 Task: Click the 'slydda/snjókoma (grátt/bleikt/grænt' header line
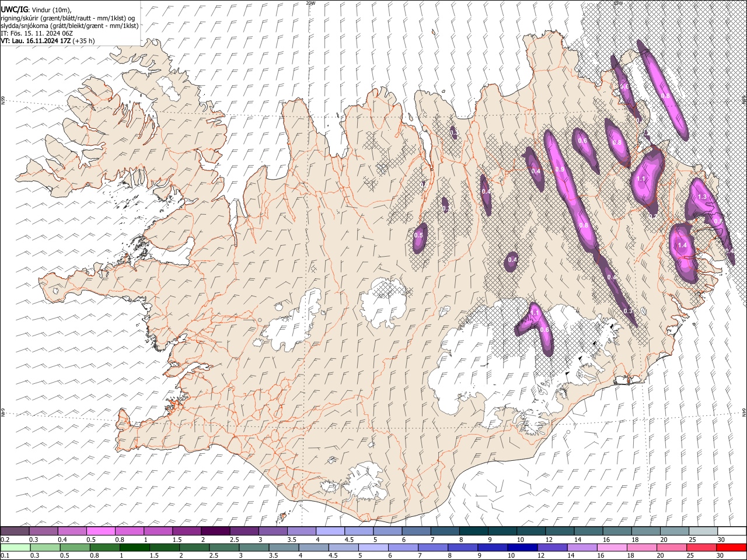pyautogui.click(x=70, y=26)
